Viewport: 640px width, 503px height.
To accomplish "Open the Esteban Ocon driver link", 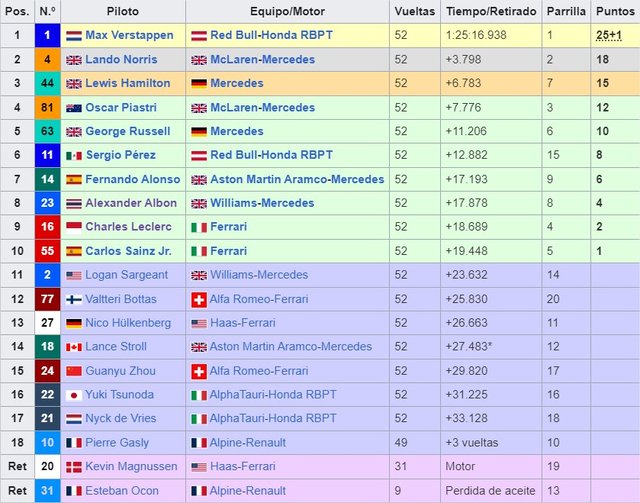I will (x=122, y=491).
